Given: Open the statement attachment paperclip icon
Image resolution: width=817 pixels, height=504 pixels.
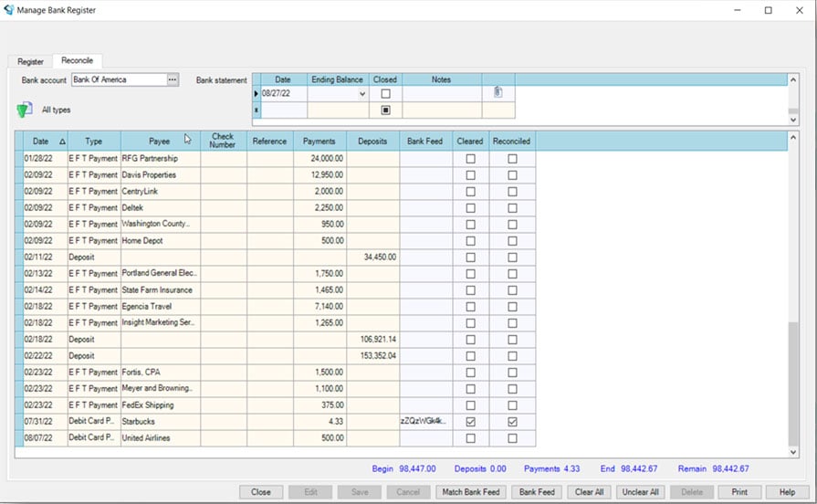Looking at the screenshot, I should (498, 92).
